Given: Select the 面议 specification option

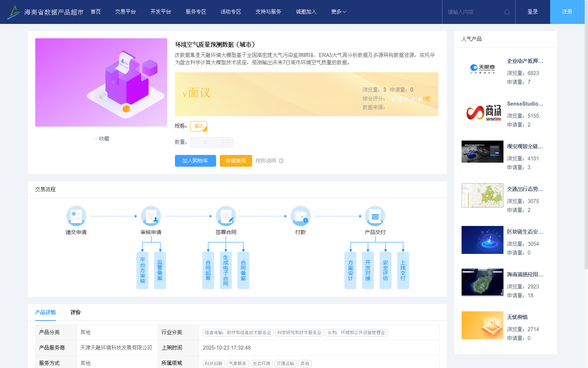Looking at the screenshot, I should coord(199,126).
